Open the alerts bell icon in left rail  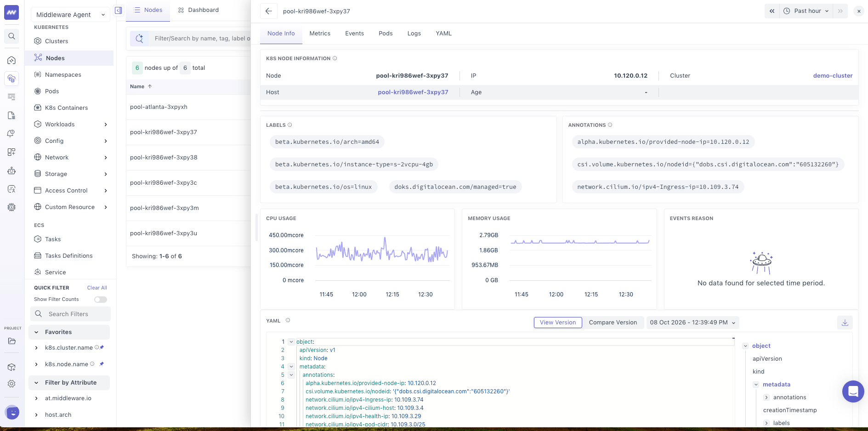coord(11,134)
